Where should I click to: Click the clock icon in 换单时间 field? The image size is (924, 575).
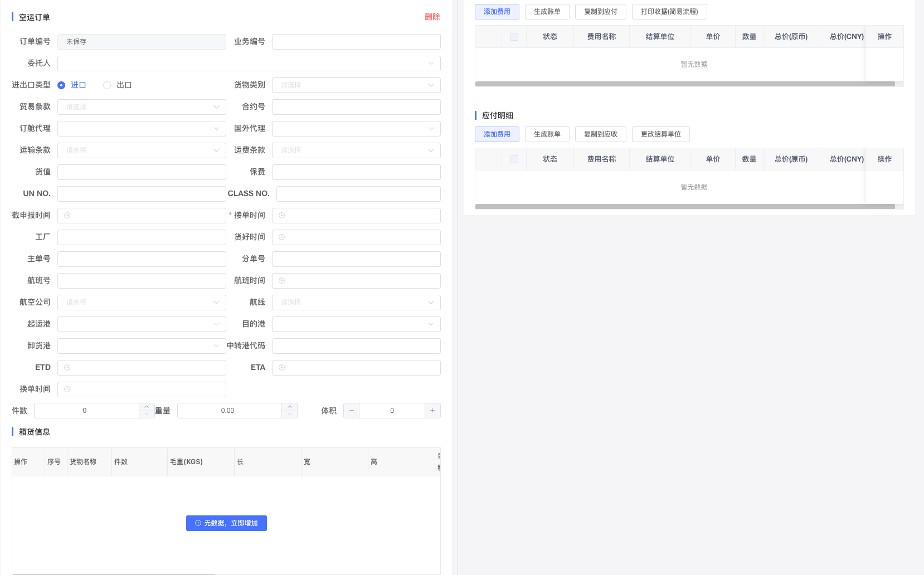pos(67,389)
